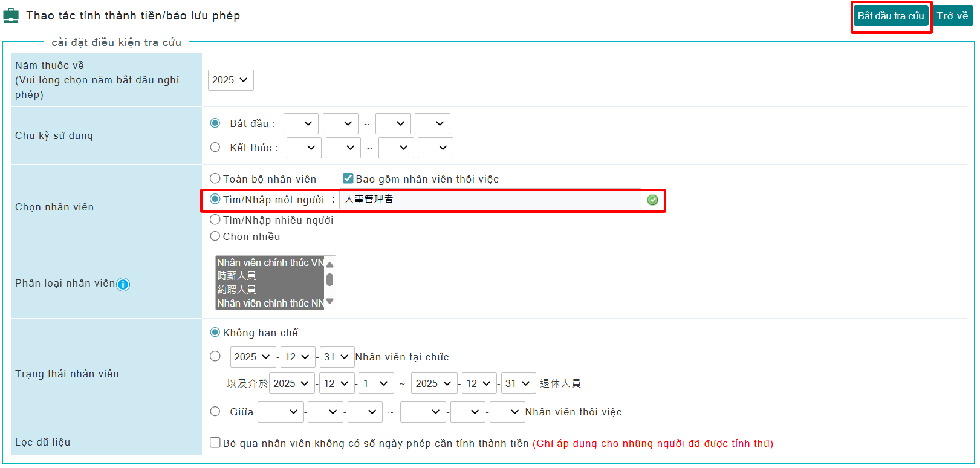
Task: Select Nhân viên chính thức VN list item
Action: tap(270, 262)
